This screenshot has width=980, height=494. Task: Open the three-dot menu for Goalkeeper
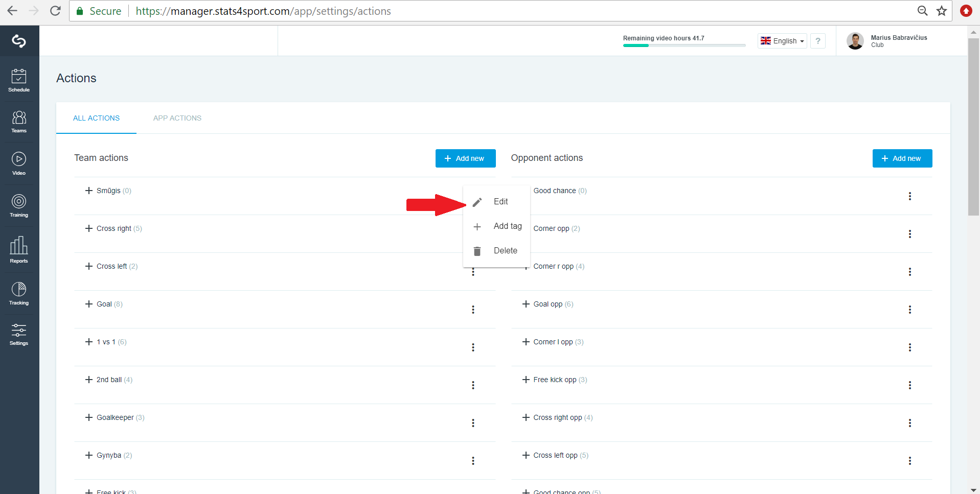pyautogui.click(x=473, y=423)
